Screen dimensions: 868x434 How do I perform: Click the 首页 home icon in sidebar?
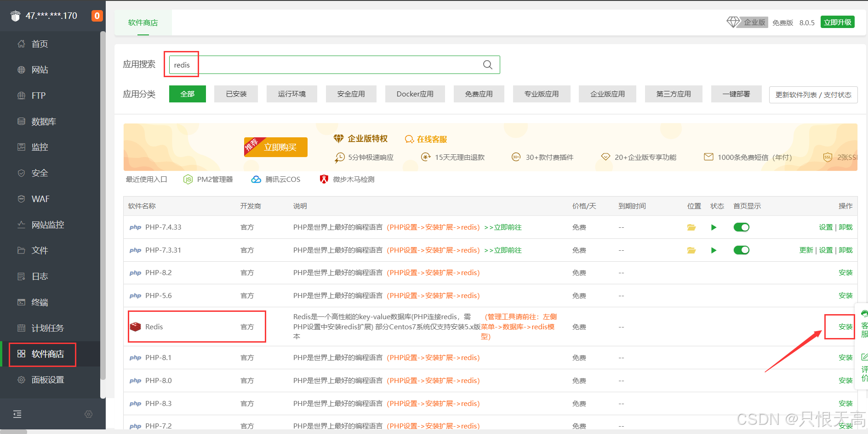coord(21,44)
